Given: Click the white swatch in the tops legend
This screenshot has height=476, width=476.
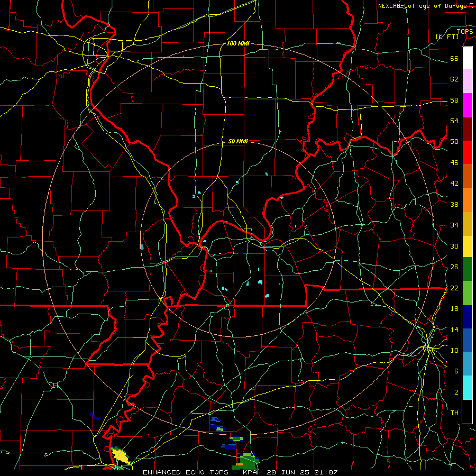Looking at the screenshot, I should coord(467,58).
